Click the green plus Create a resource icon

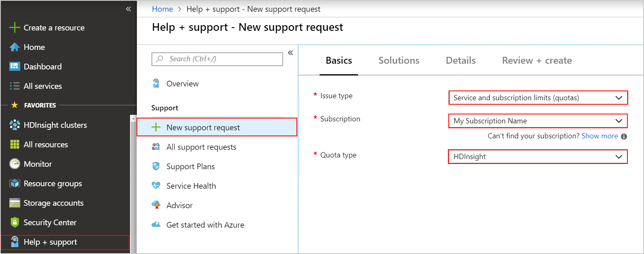[x=15, y=28]
